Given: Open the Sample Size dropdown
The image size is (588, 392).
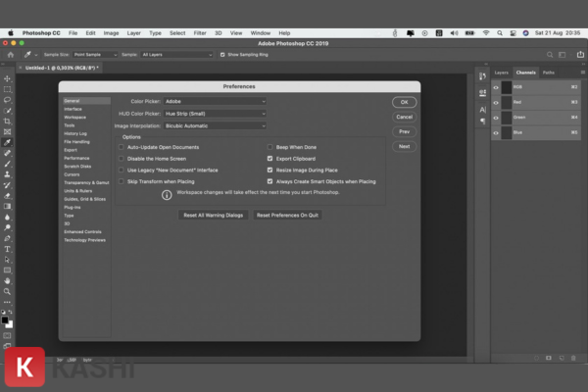Looking at the screenshot, I should click(95, 55).
